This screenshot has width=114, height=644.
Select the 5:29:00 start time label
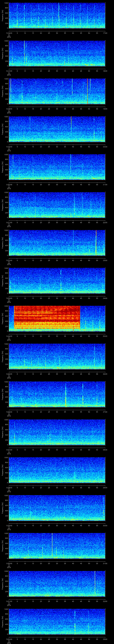9,525
